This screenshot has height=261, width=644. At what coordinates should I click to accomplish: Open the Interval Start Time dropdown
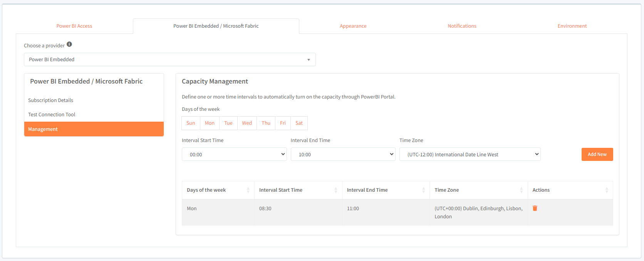[x=234, y=154]
